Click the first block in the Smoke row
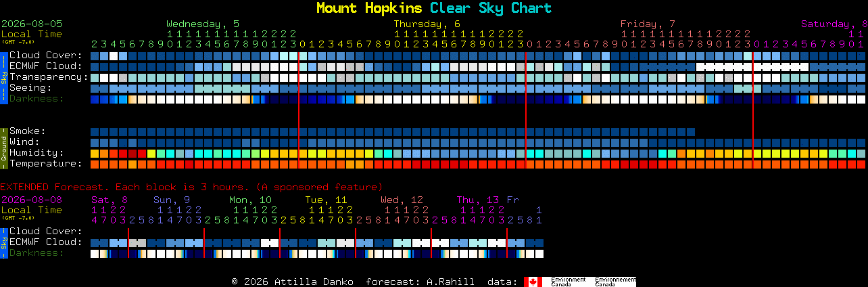 (95, 132)
